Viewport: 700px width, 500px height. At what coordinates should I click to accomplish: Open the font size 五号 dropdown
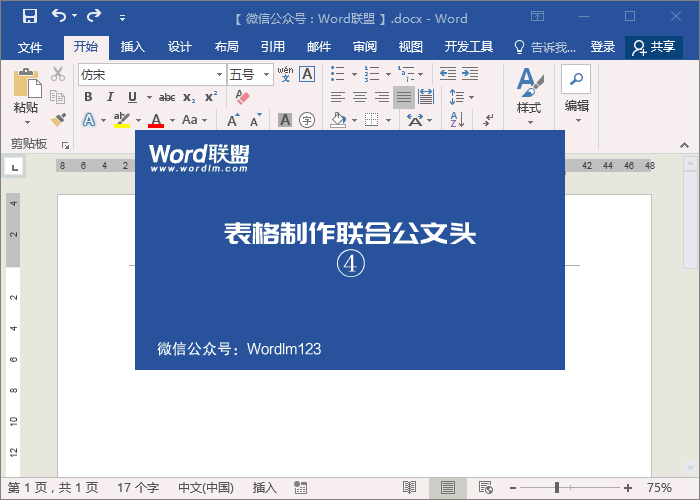point(267,75)
